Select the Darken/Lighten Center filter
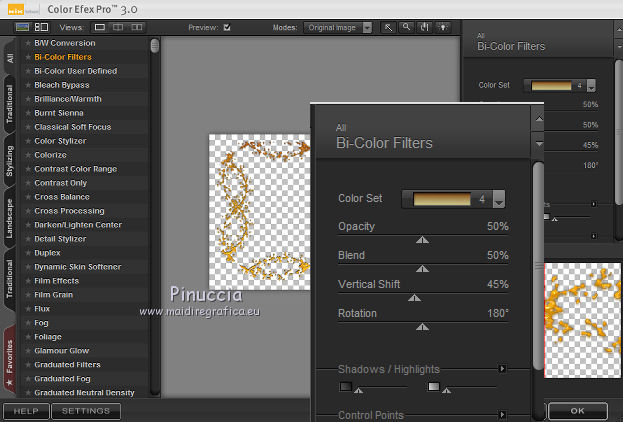The image size is (623, 422). point(78,225)
